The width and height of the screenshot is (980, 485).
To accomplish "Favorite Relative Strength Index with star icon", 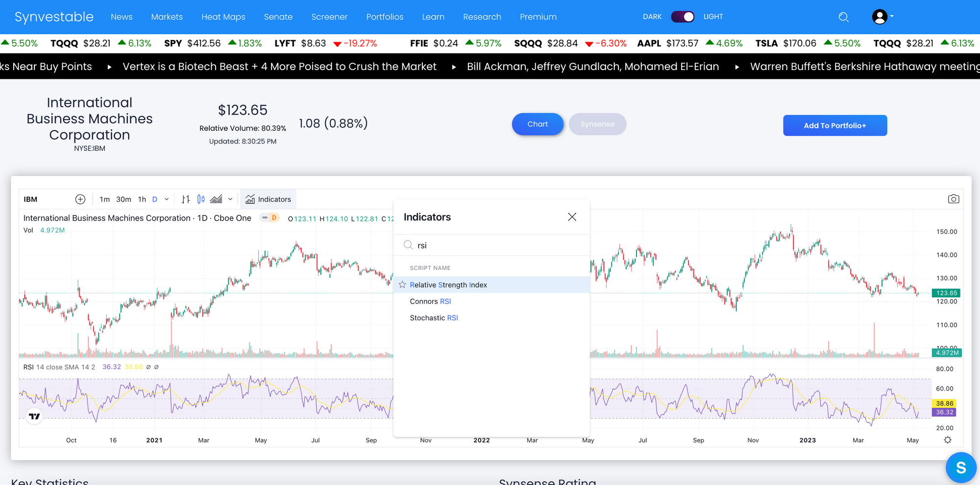I will [x=402, y=285].
